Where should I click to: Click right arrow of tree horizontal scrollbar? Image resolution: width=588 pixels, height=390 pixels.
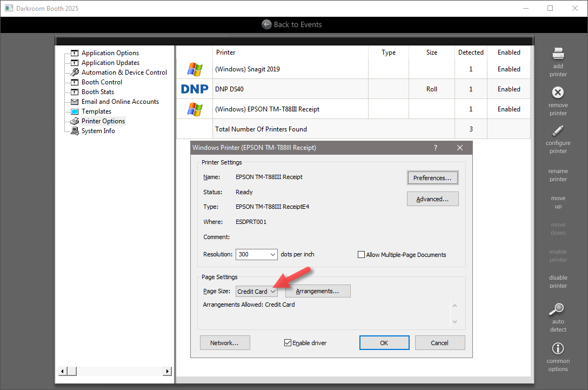(x=167, y=371)
